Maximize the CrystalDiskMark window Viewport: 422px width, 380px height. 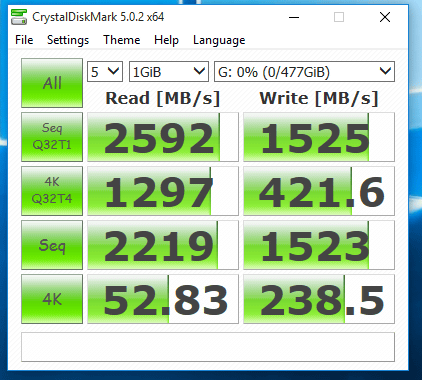click(x=339, y=17)
